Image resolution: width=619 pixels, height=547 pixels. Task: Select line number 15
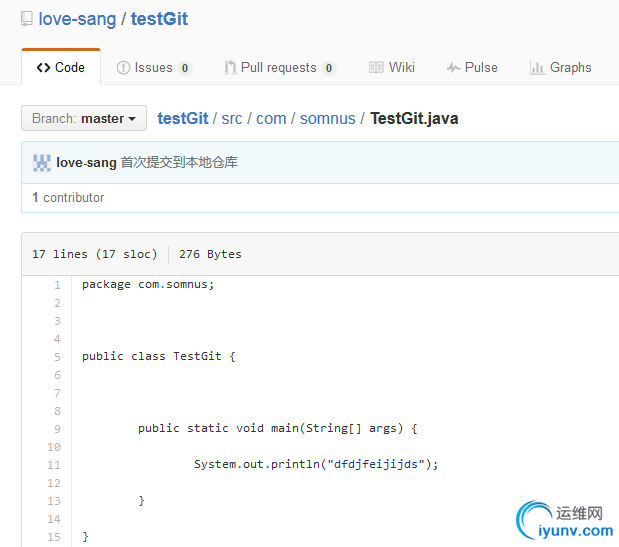click(54, 537)
